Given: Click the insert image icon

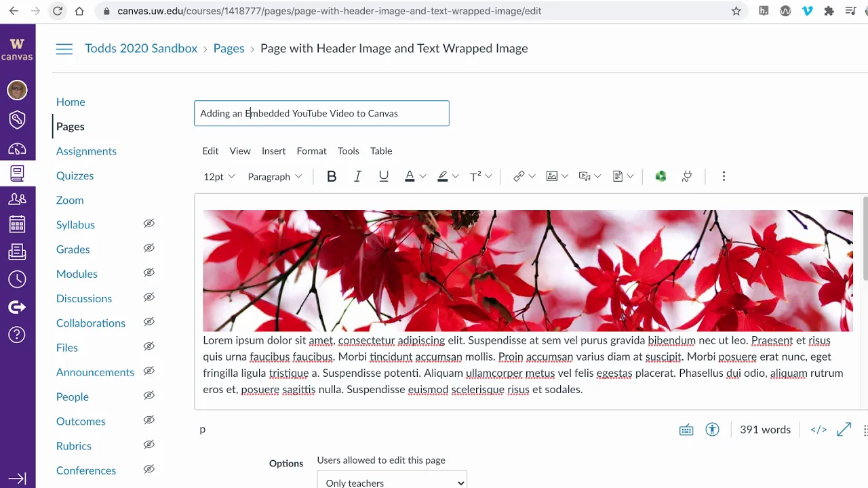Looking at the screenshot, I should point(552,176).
